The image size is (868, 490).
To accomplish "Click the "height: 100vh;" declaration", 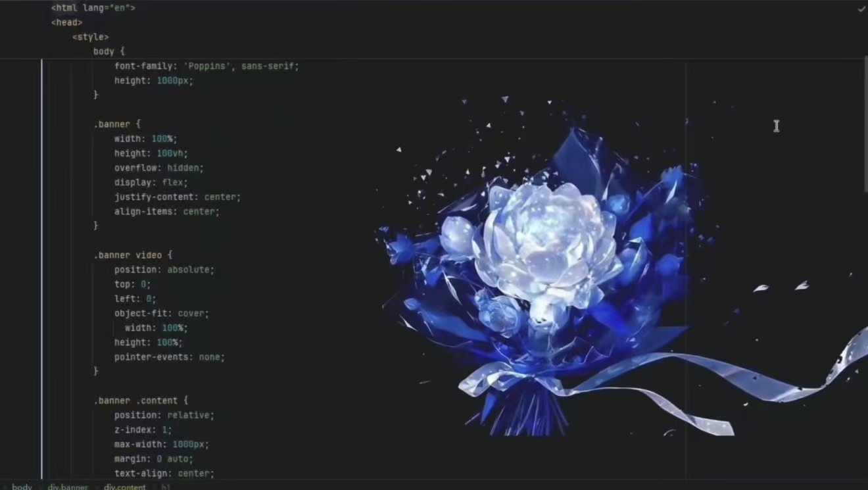I will tap(151, 153).
